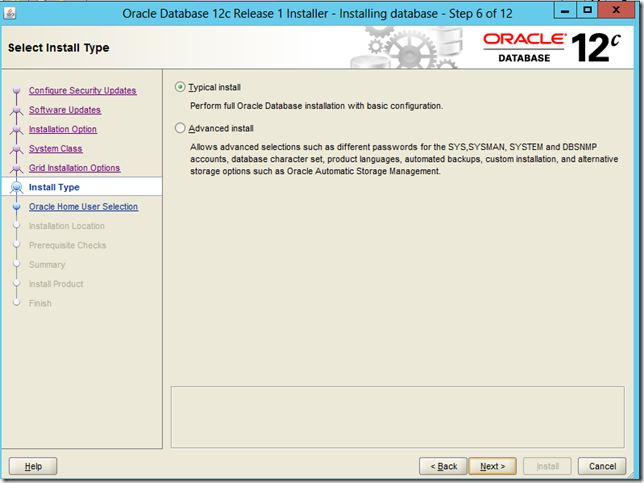The width and height of the screenshot is (644, 483).
Task: Click the step marker beside Oracle Home User Selection
Action: 16,207
